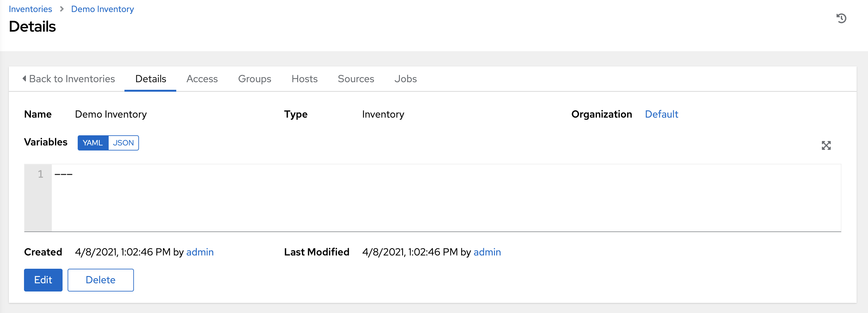Open the Default organization link

[661, 114]
